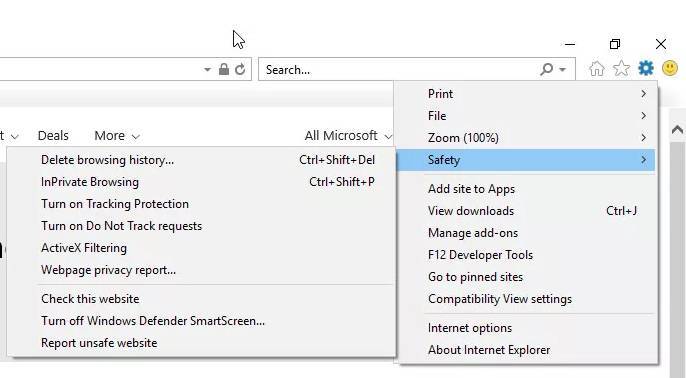686x378 pixels.
Task: Choose Go to pinned sites
Action: click(x=526, y=276)
